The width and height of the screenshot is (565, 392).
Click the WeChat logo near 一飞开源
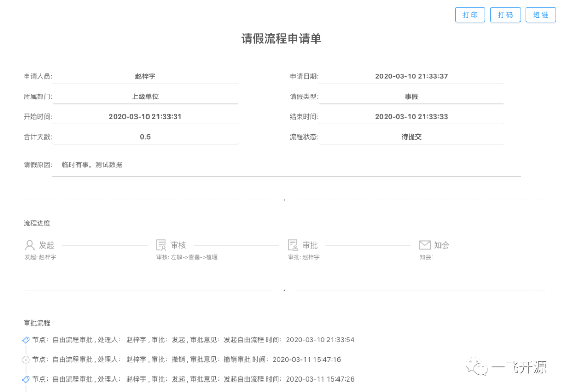tap(477, 366)
